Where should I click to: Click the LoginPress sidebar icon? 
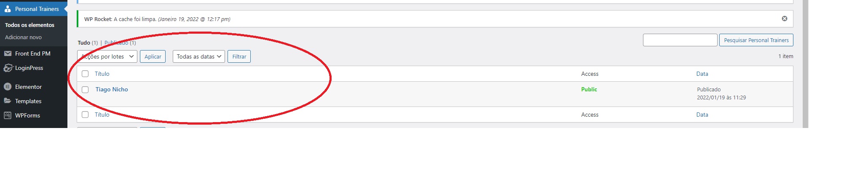pos(8,68)
